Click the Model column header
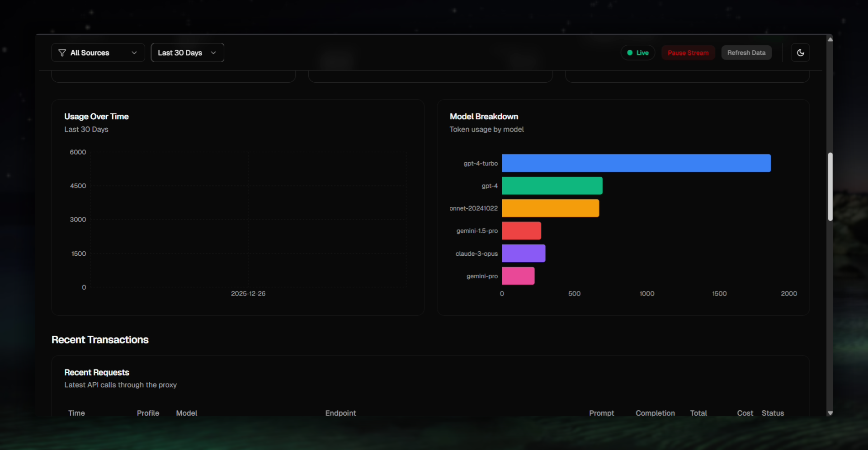 tap(186, 413)
